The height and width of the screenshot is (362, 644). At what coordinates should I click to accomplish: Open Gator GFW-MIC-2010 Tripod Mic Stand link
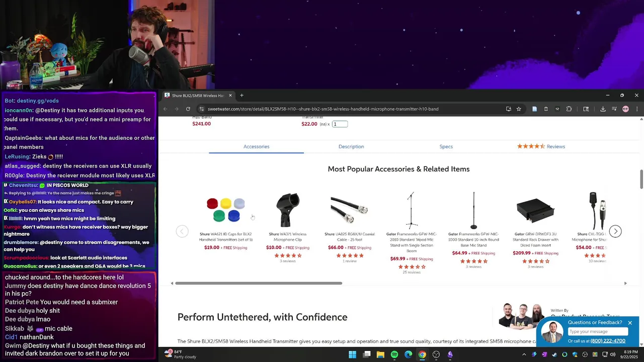coord(412,242)
